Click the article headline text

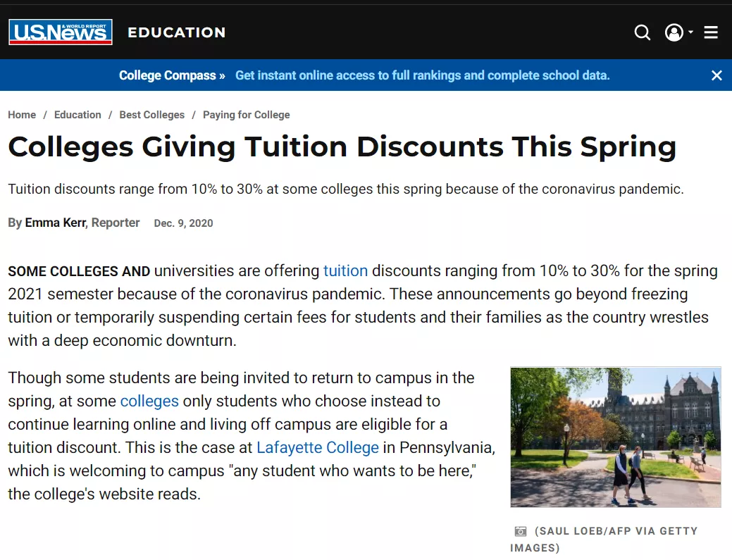tap(342, 147)
